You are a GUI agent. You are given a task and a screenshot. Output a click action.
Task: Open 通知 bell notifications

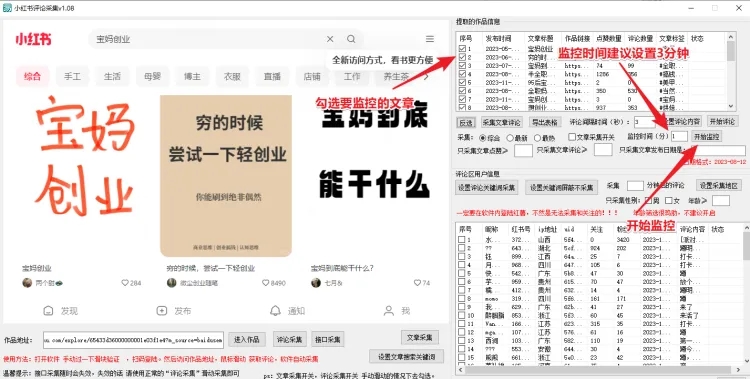point(287,311)
